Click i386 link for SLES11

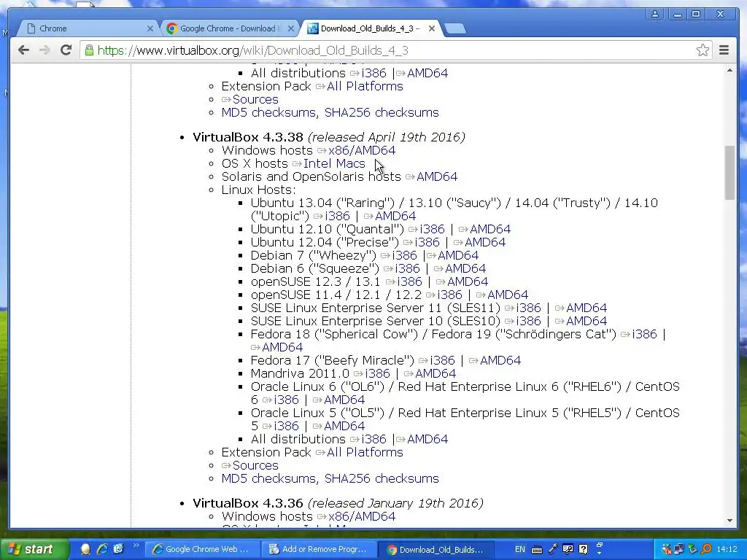point(528,308)
